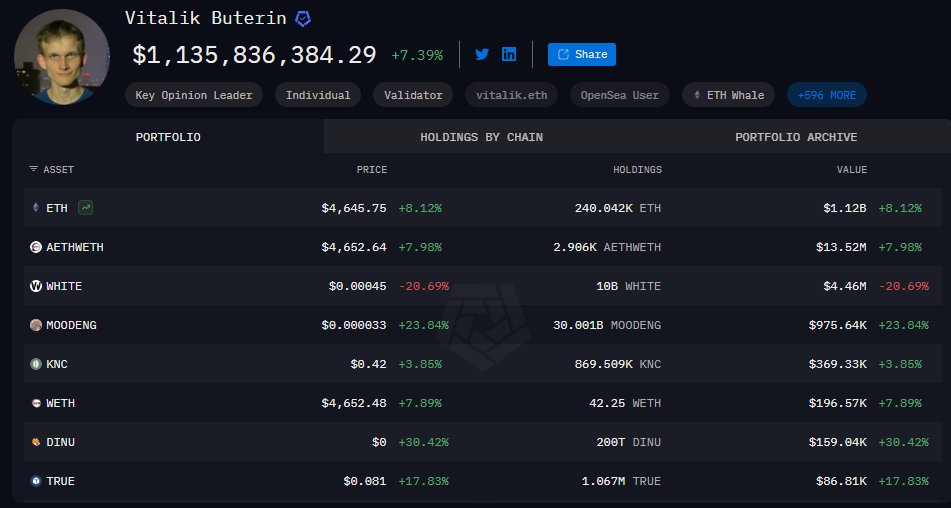Select the Individual tag
This screenshot has width=951, height=508.
tap(318, 95)
